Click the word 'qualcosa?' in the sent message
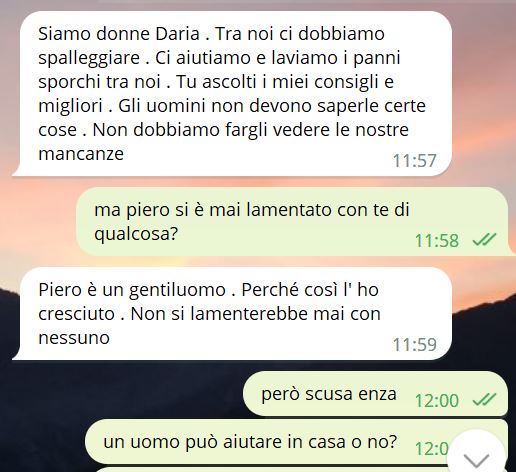Image resolution: width=516 pixels, height=472 pixels. click(x=136, y=234)
